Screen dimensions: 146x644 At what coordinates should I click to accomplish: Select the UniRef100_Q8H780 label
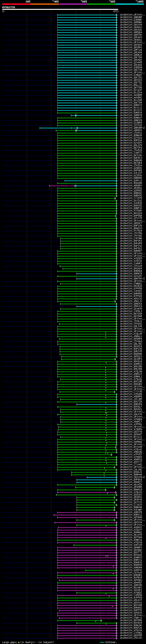pyautogui.click(x=131, y=35)
